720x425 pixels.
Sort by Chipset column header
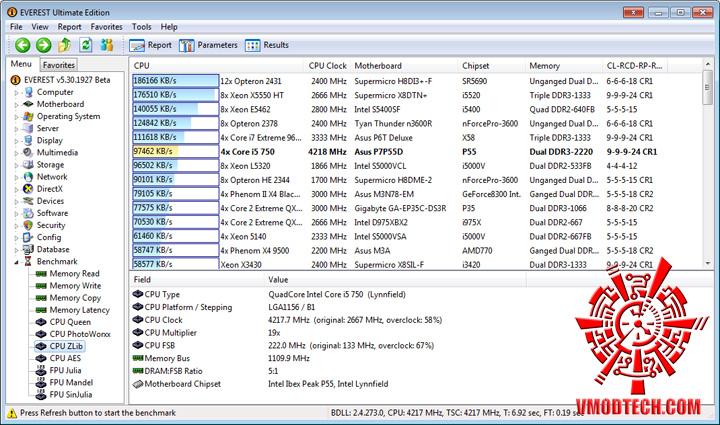(491, 66)
